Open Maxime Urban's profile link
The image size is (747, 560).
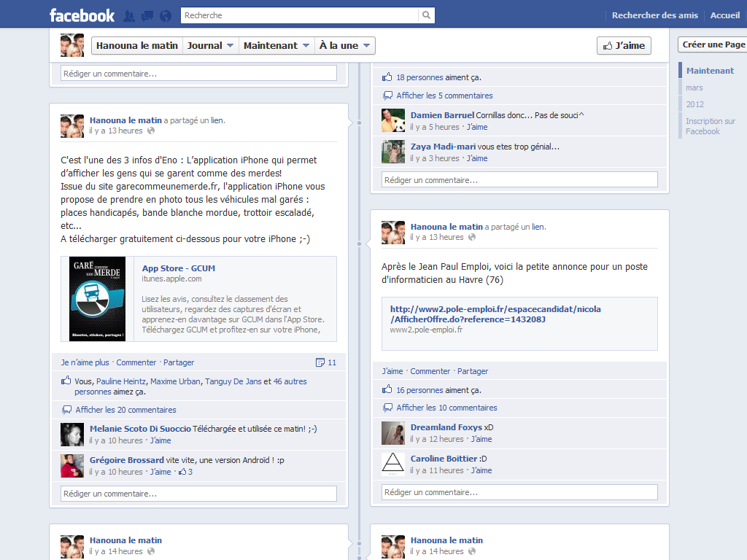pyautogui.click(x=175, y=381)
